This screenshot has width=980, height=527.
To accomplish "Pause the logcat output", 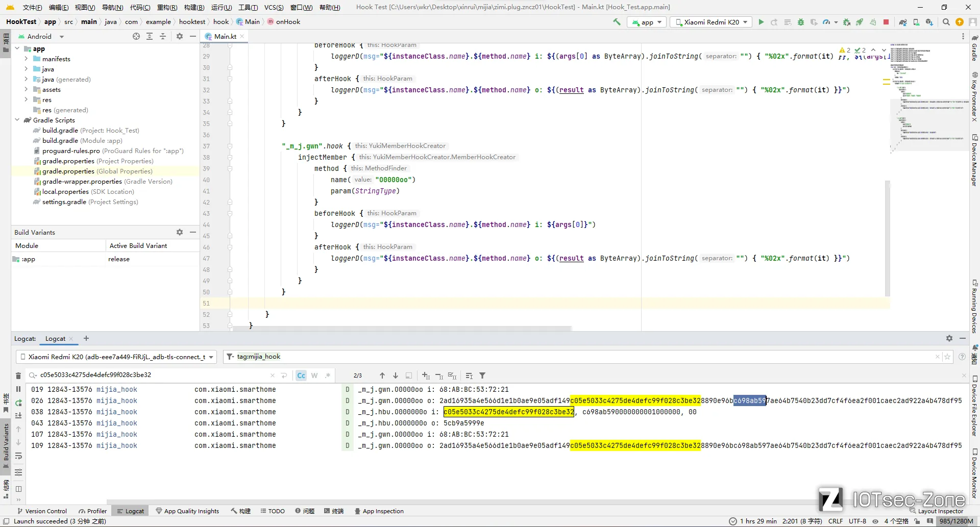I will click(x=18, y=389).
